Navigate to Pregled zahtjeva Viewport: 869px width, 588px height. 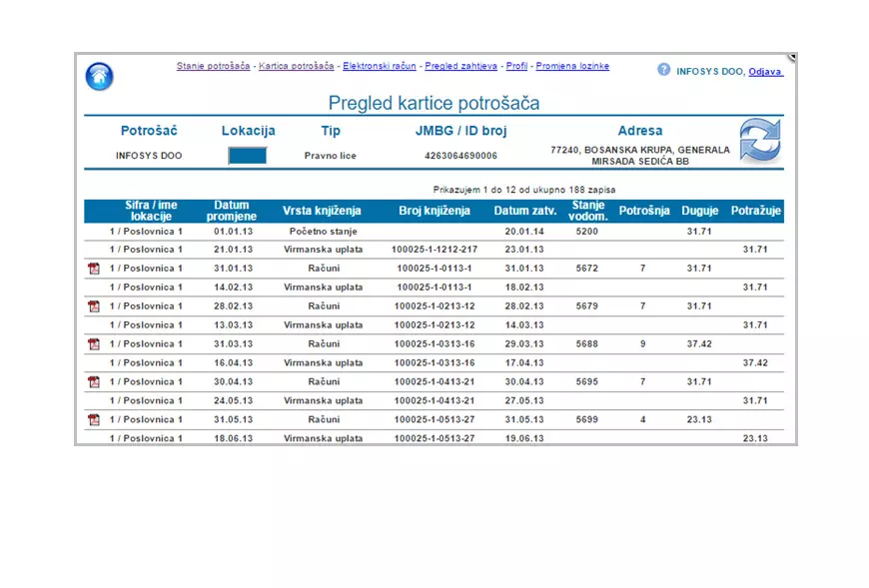(x=460, y=67)
